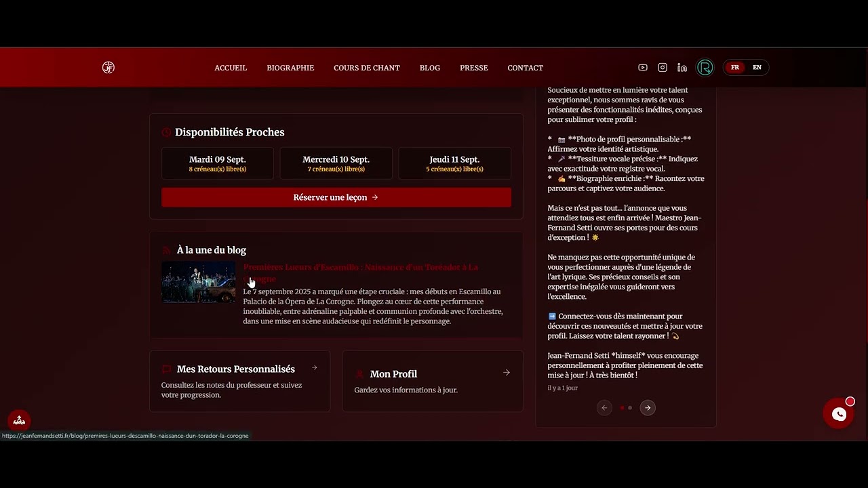Open the Cours de chant menu item
The height and width of the screenshot is (488, 868).
[367, 68]
